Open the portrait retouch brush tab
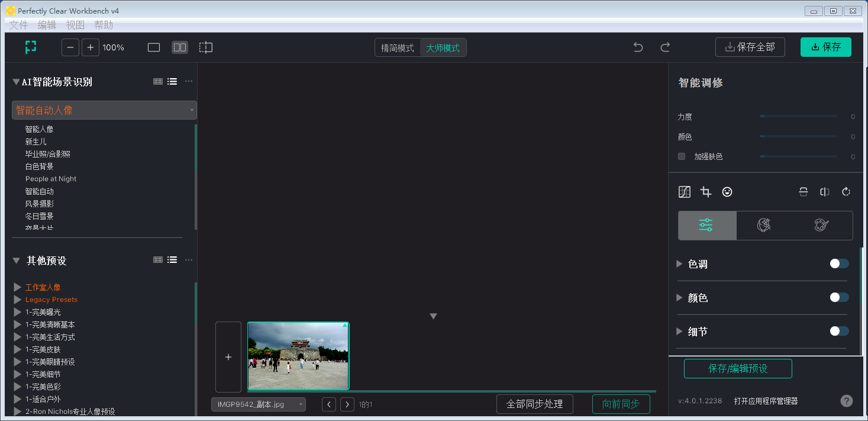868x421 pixels. click(x=764, y=226)
